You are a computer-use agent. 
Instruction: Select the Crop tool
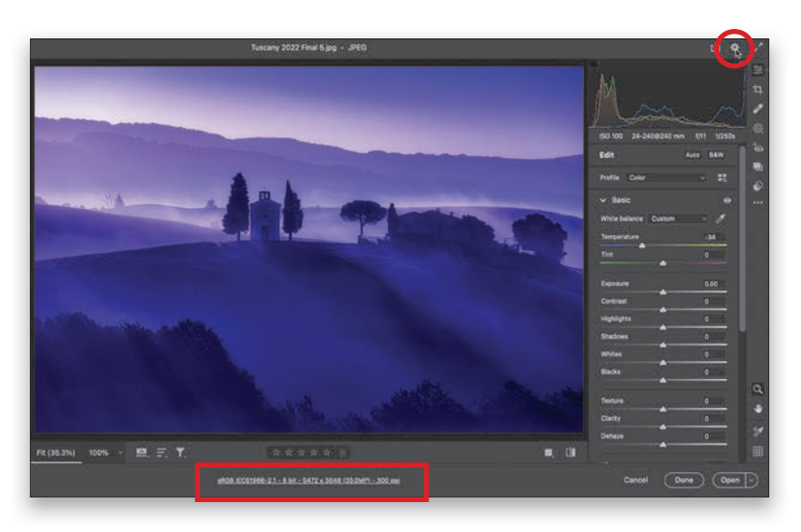tap(758, 90)
